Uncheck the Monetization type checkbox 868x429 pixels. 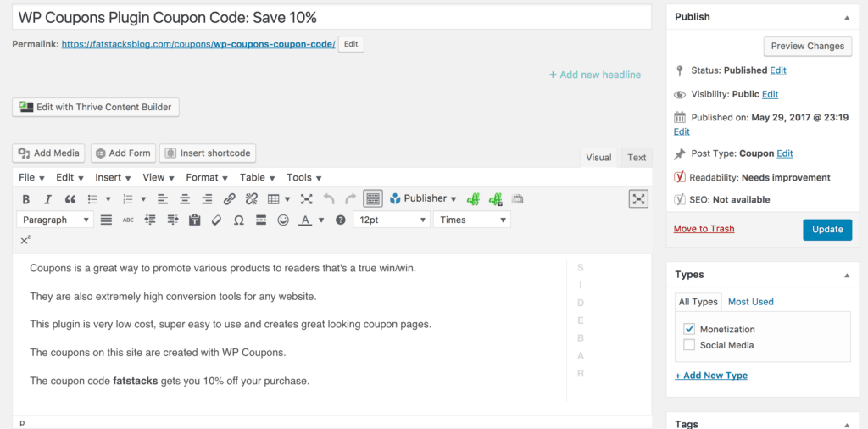tap(689, 329)
